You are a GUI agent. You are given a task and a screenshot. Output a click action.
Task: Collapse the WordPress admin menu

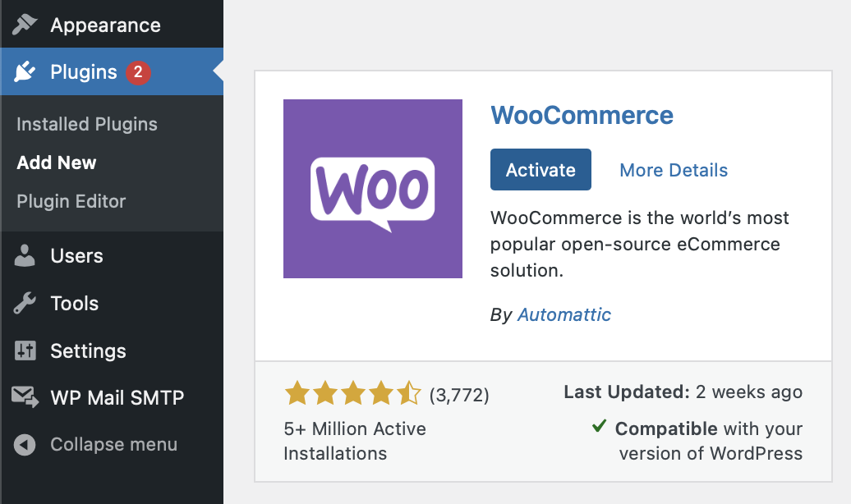pyautogui.click(x=113, y=445)
